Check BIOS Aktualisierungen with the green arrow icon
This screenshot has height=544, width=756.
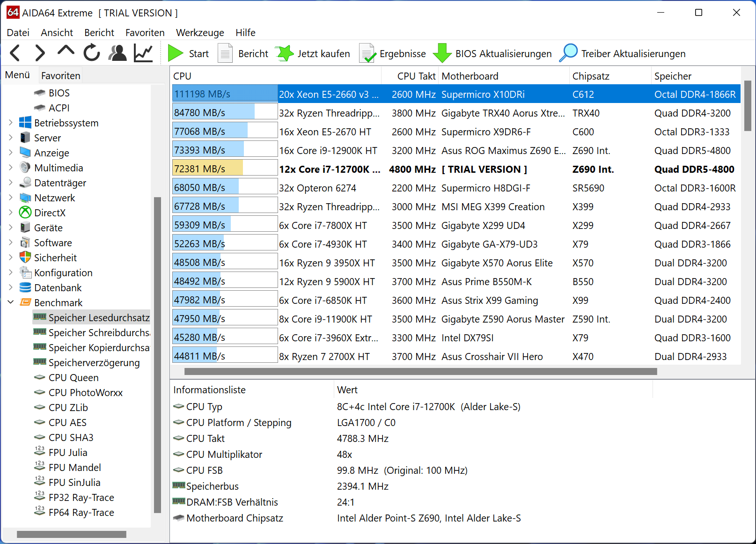pyautogui.click(x=442, y=53)
